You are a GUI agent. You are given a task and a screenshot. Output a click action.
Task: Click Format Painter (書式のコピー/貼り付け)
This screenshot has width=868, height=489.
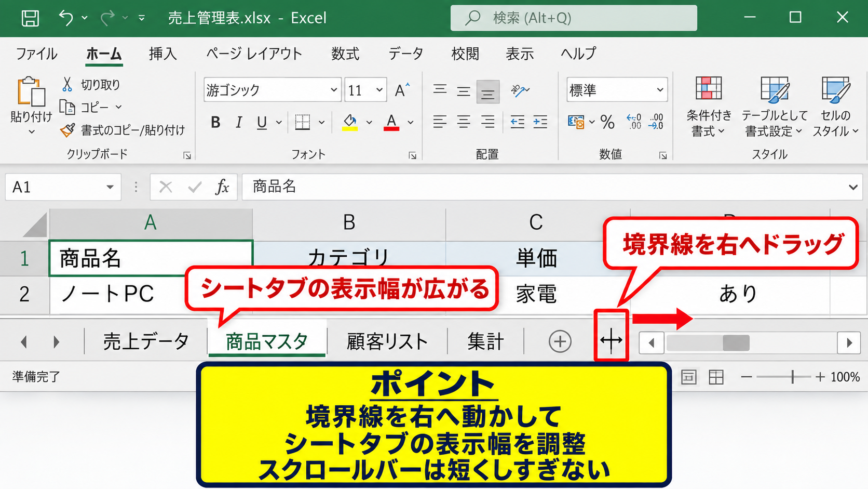(x=123, y=130)
